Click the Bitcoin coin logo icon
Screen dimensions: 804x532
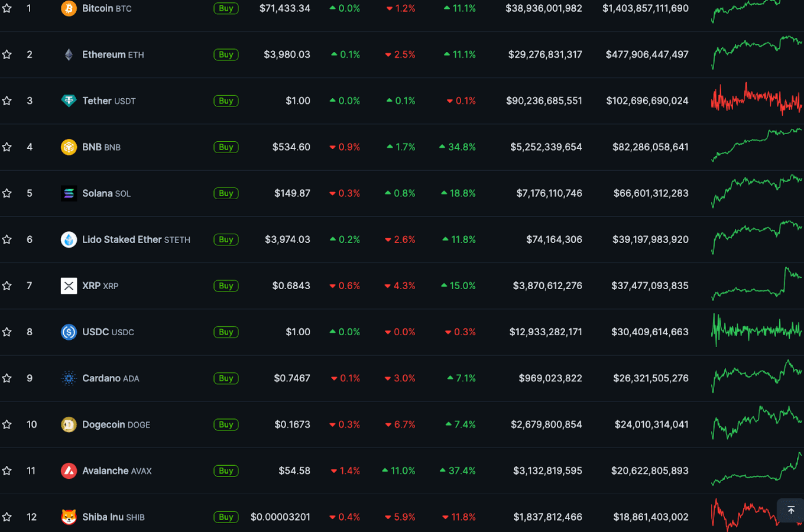(69, 8)
